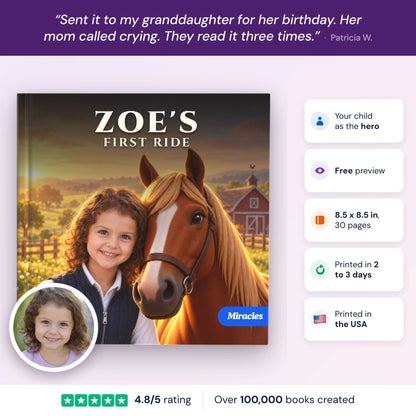This screenshot has height=416, width=416.
Task: Click the ZOE'S book title text
Action: pyautogui.click(x=146, y=122)
